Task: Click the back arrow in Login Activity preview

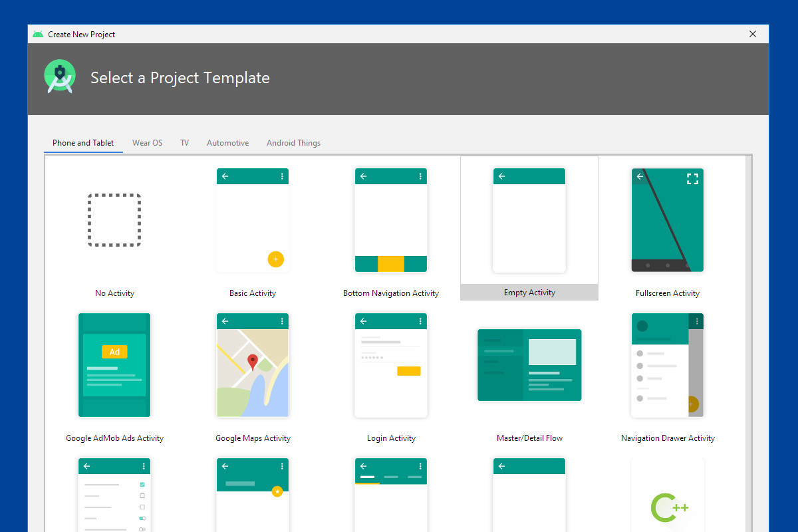Action: (x=363, y=321)
